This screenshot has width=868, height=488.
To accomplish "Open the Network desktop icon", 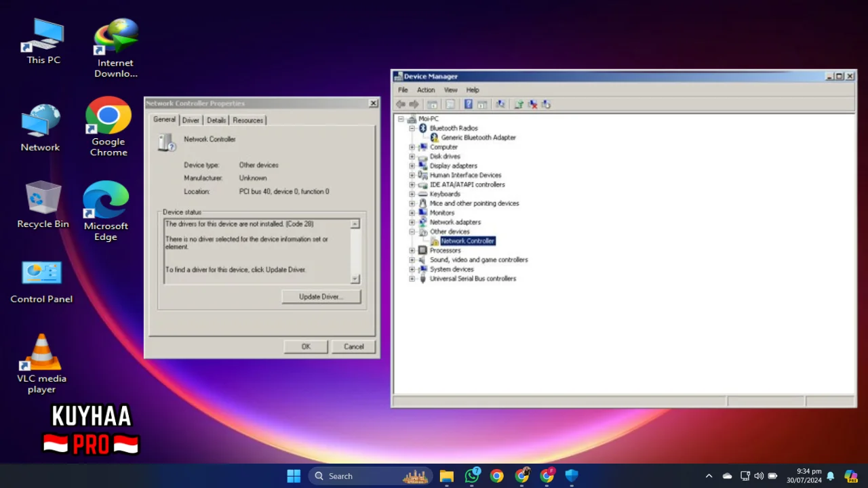I will [40, 128].
